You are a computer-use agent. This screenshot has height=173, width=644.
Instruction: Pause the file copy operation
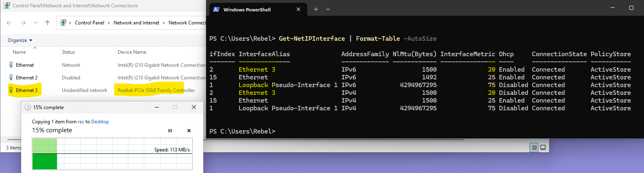(170, 131)
